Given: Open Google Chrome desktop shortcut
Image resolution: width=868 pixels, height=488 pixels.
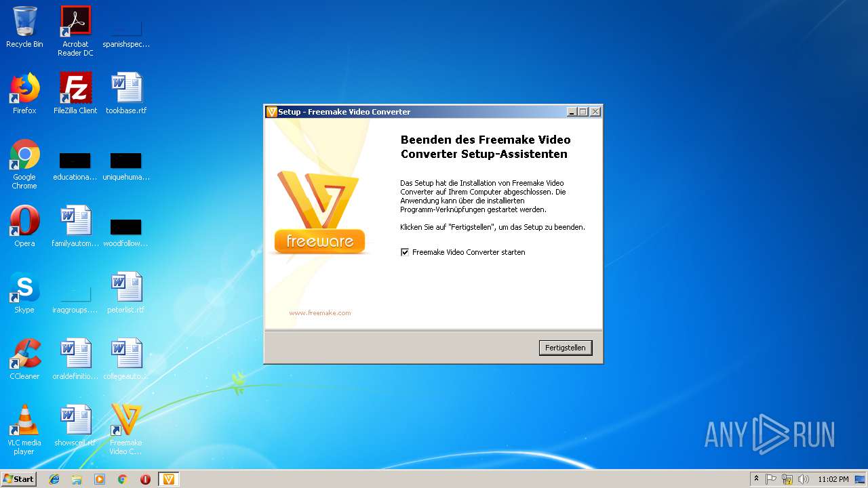Looking at the screenshot, I should click(x=24, y=164).
